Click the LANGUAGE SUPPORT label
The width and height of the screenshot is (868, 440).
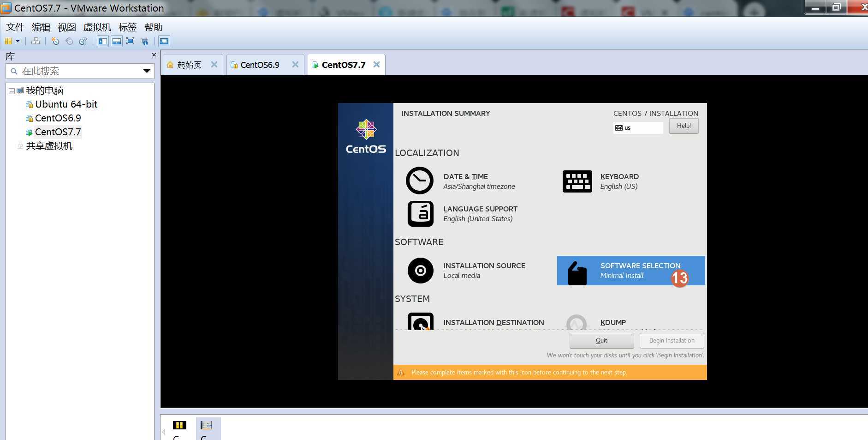[x=481, y=209]
